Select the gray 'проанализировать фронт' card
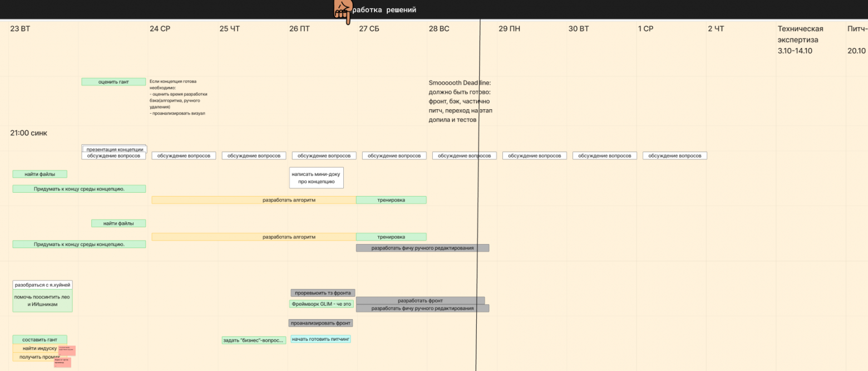This screenshot has width=868, height=371. pyautogui.click(x=321, y=323)
